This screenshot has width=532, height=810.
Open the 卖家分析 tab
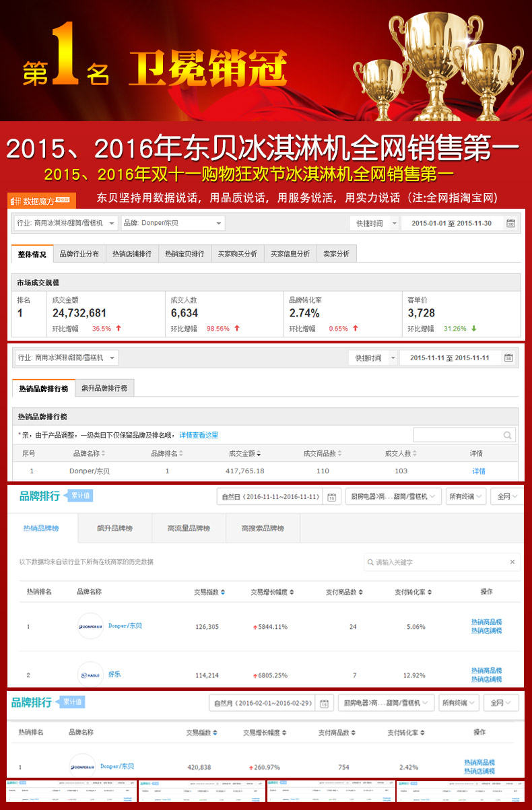336,254
